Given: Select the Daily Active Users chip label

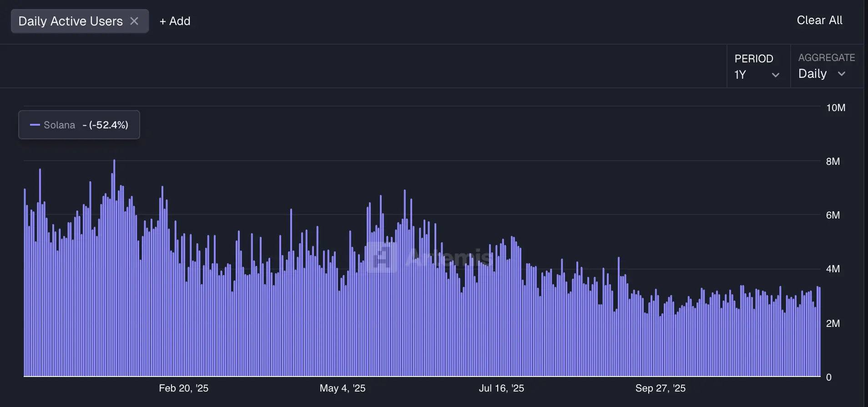Looking at the screenshot, I should coord(71,21).
